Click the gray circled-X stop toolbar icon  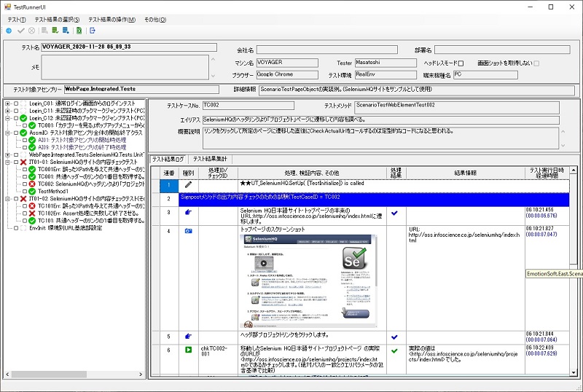pos(32,31)
